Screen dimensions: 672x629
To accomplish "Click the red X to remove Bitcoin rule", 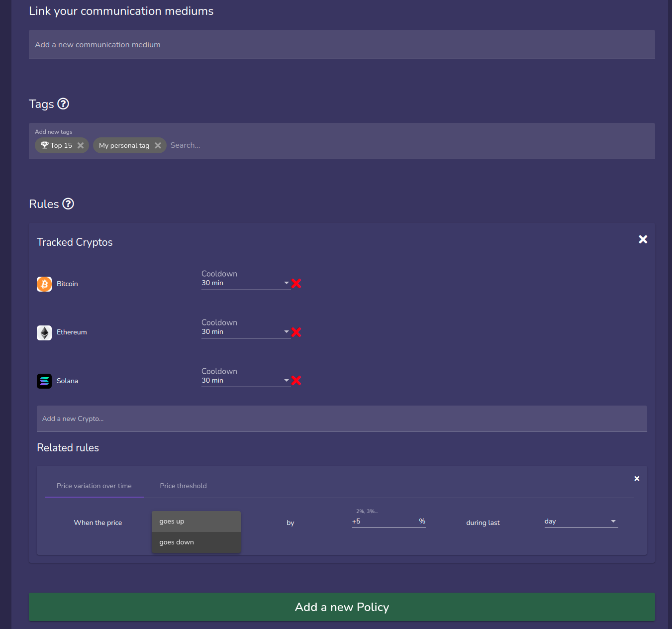I will [296, 284].
